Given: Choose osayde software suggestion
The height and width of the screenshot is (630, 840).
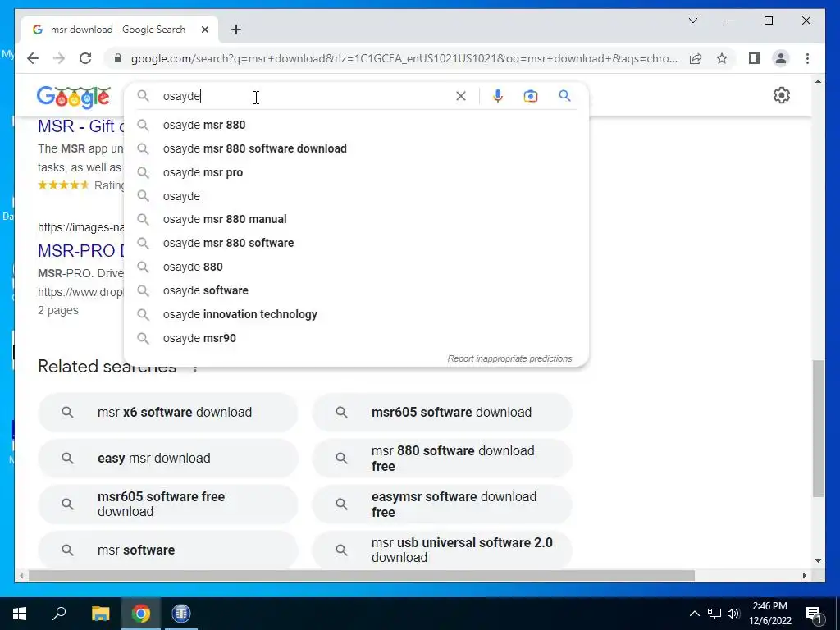Looking at the screenshot, I should click(356, 290).
